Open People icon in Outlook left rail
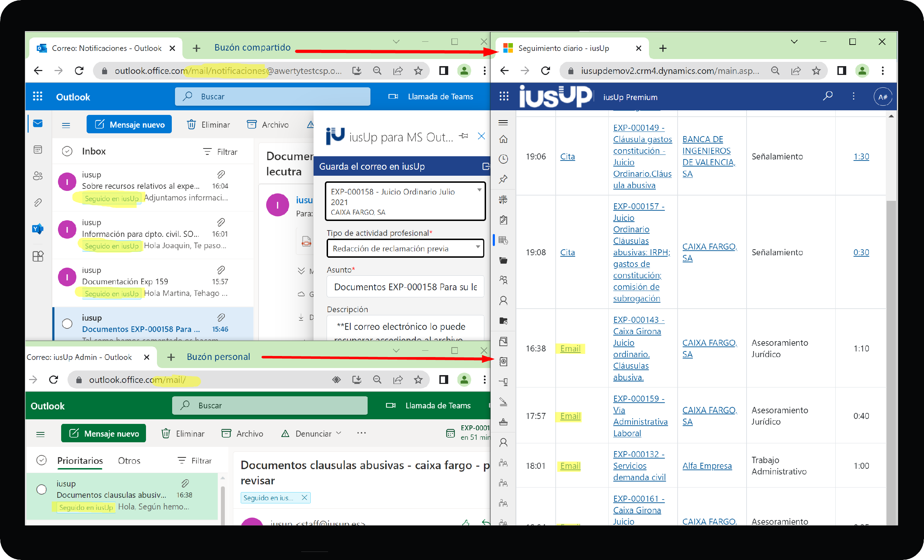 pos(37,176)
